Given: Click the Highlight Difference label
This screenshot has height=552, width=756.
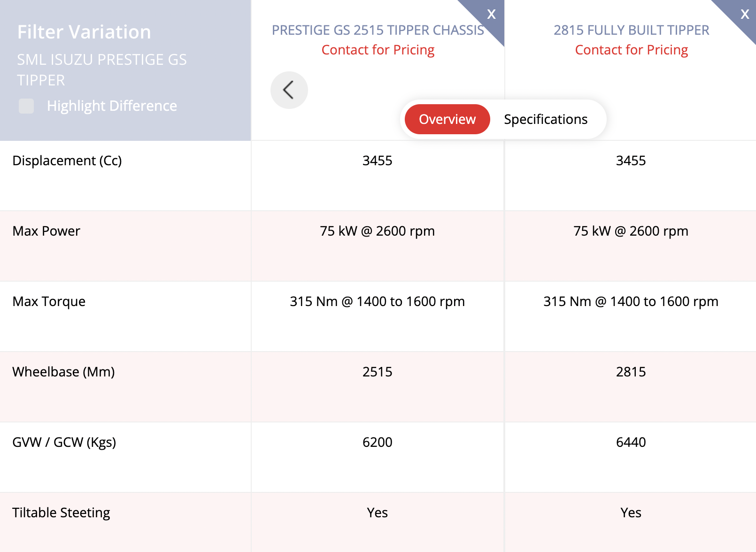Looking at the screenshot, I should pyautogui.click(x=112, y=106).
